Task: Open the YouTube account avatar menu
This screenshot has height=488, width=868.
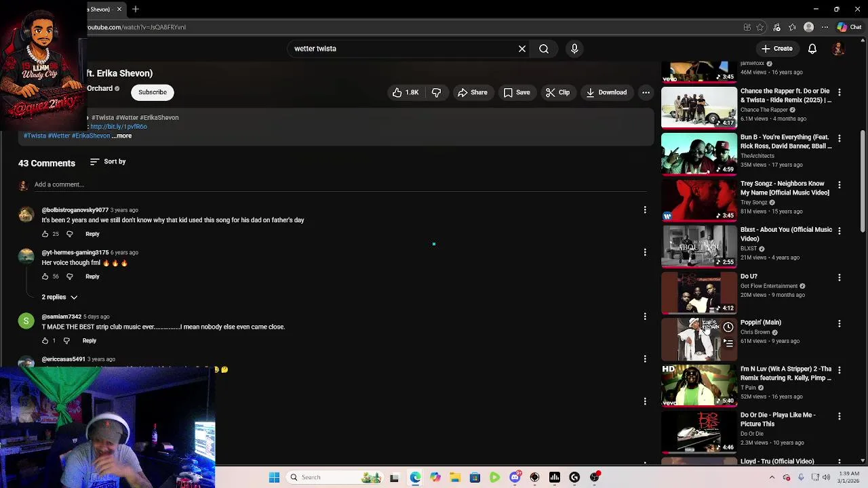Action: (x=838, y=49)
